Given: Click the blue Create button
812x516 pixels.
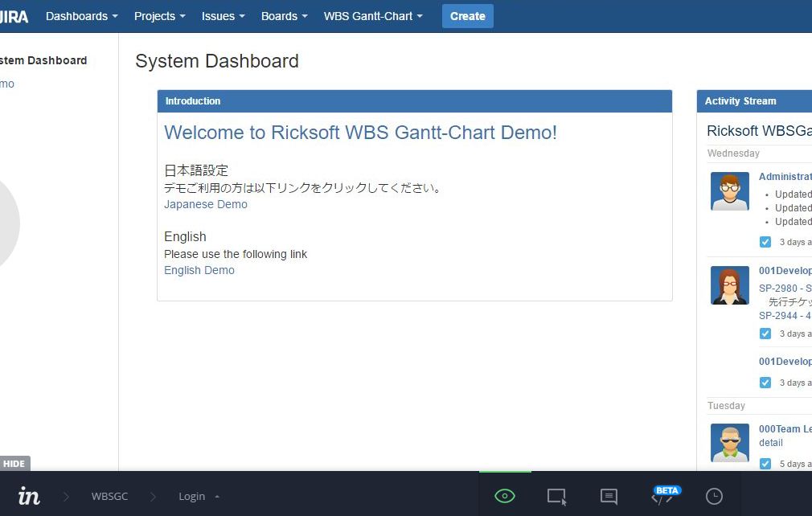Looking at the screenshot, I should point(468,16).
